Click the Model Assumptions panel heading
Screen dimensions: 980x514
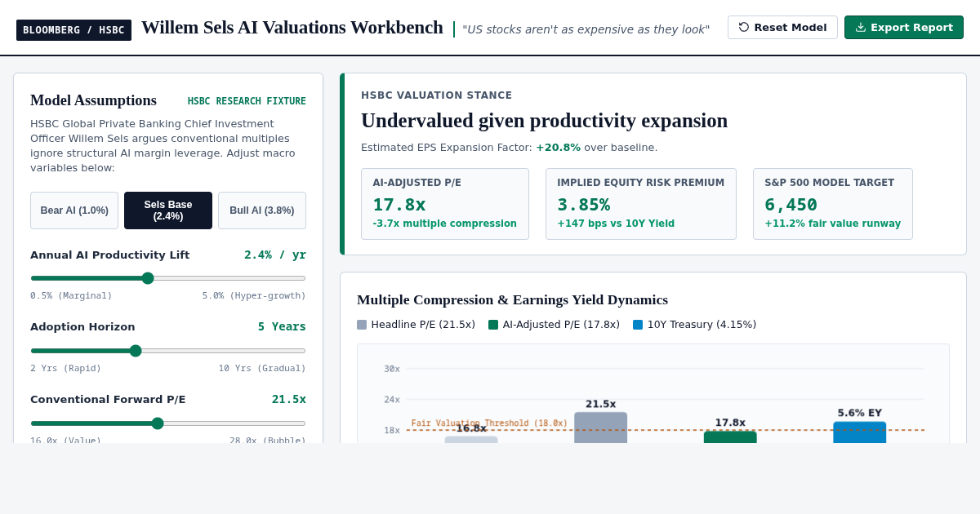93,100
